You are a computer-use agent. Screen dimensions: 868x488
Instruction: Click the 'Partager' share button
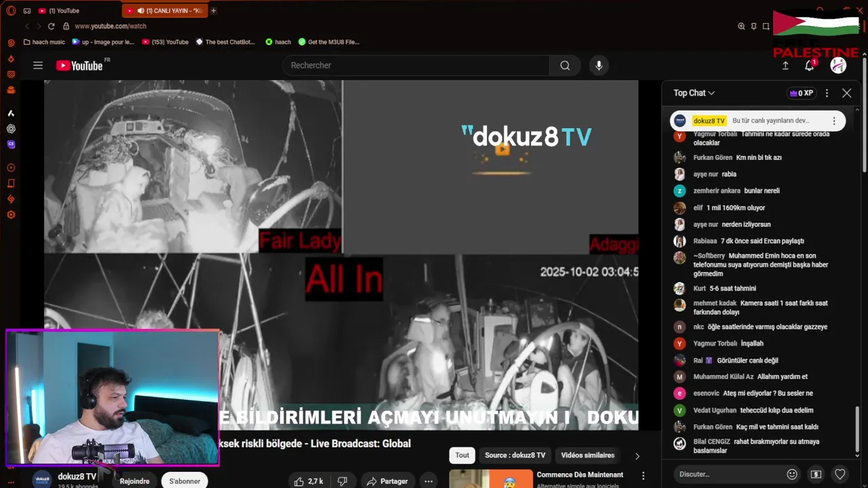pyautogui.click(x=387, y=481)
